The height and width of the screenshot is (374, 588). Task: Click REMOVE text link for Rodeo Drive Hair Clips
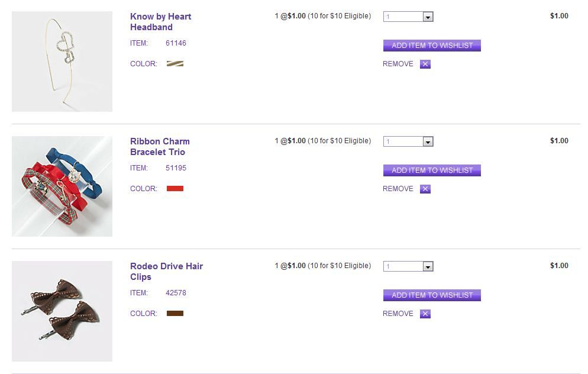(398, 314)
